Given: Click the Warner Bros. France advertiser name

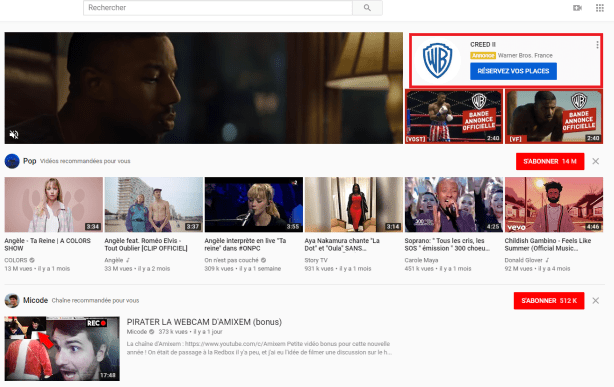Looking at the screenshot, I should click(525, 56).
